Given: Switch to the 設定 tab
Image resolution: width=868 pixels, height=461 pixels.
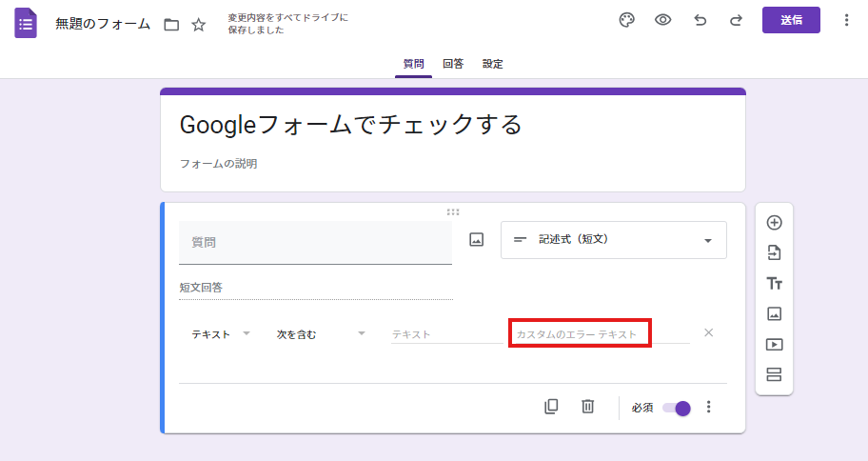Looking at the screenshot, I should coord(493,64).
